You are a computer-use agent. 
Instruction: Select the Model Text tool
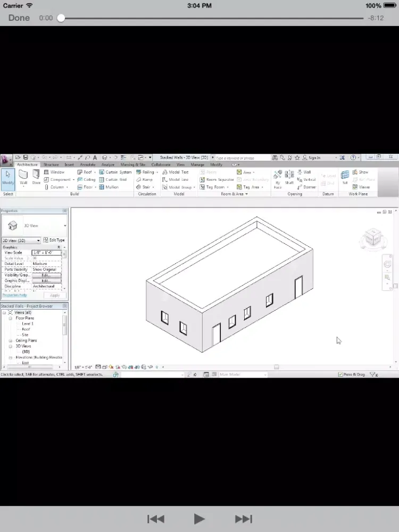pyautogui.click(x=175, y=172)
